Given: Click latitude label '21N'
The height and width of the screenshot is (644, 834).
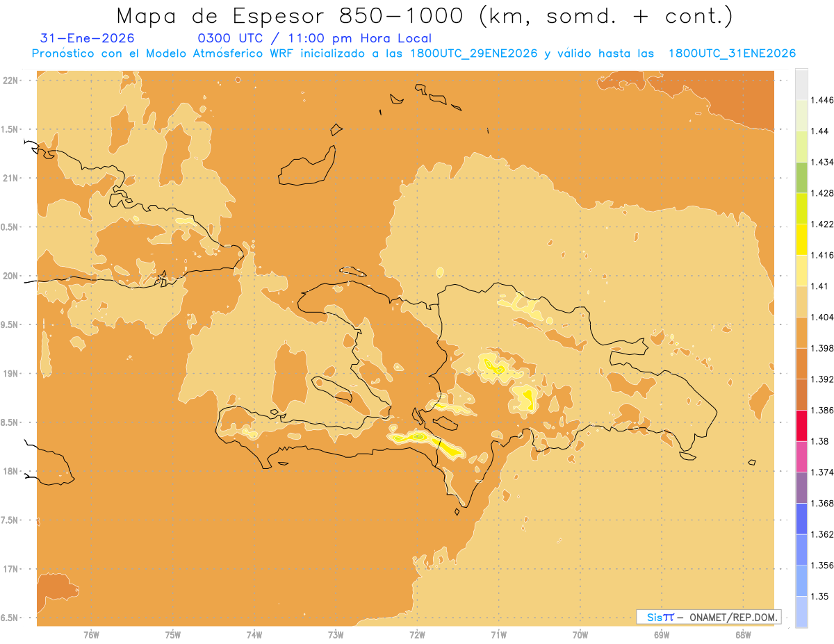Looking at the screenshot, I should [10, 178].
